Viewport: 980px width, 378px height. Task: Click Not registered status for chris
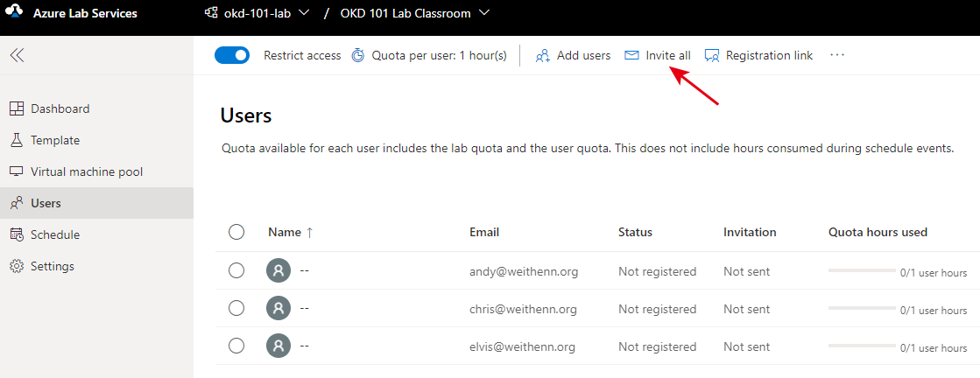coord(658,309)
